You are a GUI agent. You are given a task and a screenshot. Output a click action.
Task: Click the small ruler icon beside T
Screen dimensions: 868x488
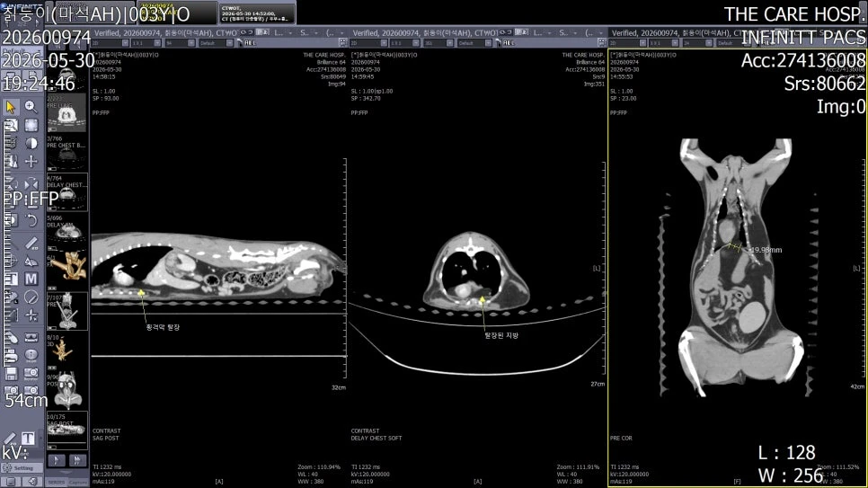click(x=10, y=439)
